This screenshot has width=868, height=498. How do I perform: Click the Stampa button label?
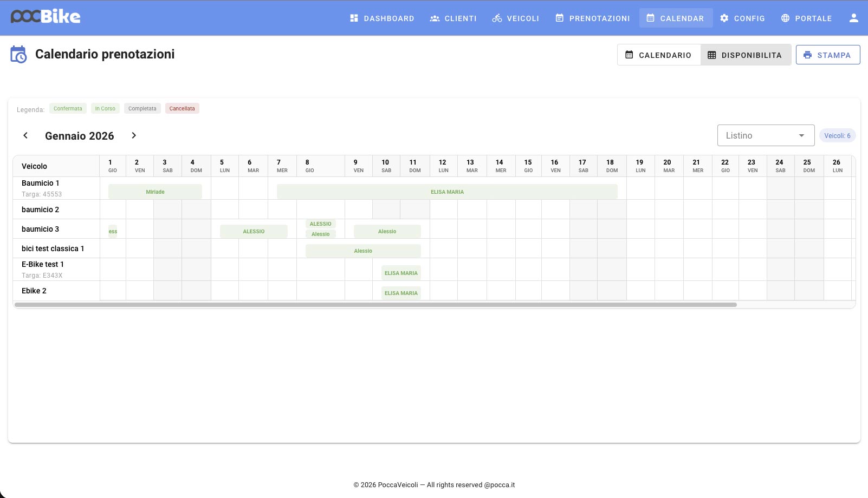(834, 55)
